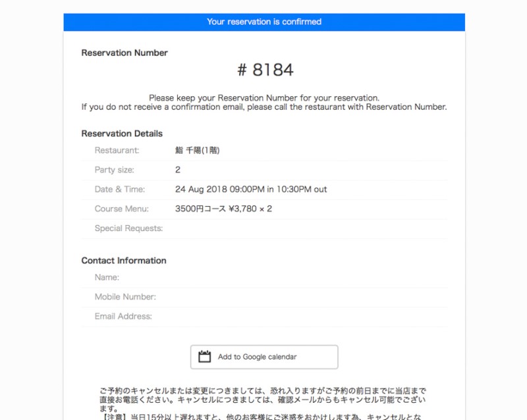Image resolution: width=527 pixels, height=420 pixels.
Task: Select the reservation number # 8184
Action: point(264,70)
